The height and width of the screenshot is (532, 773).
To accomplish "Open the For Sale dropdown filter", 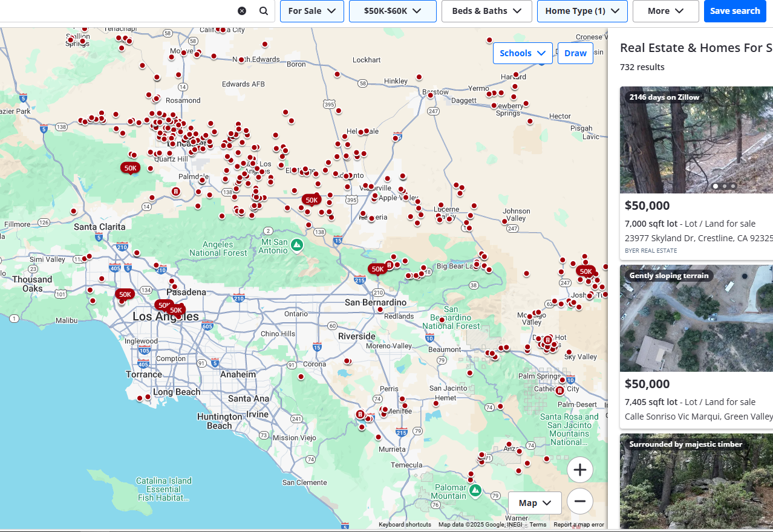I will pyautogui.click(x=312, y=11).
